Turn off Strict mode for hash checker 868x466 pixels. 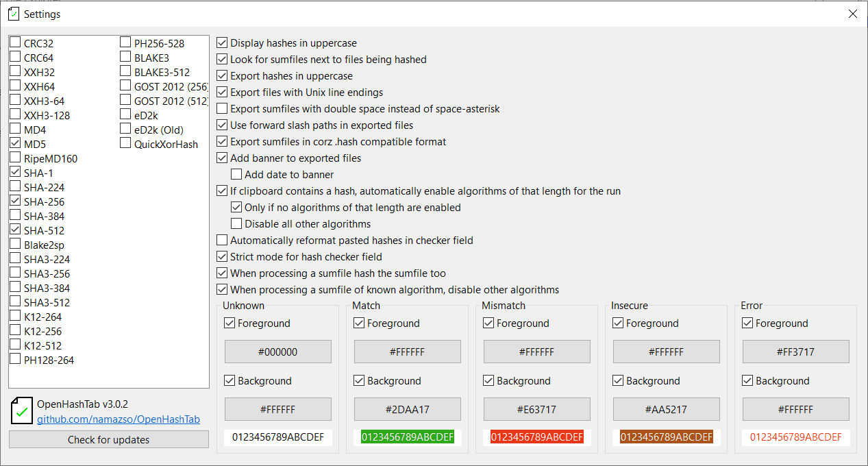[x=222, y=257]
